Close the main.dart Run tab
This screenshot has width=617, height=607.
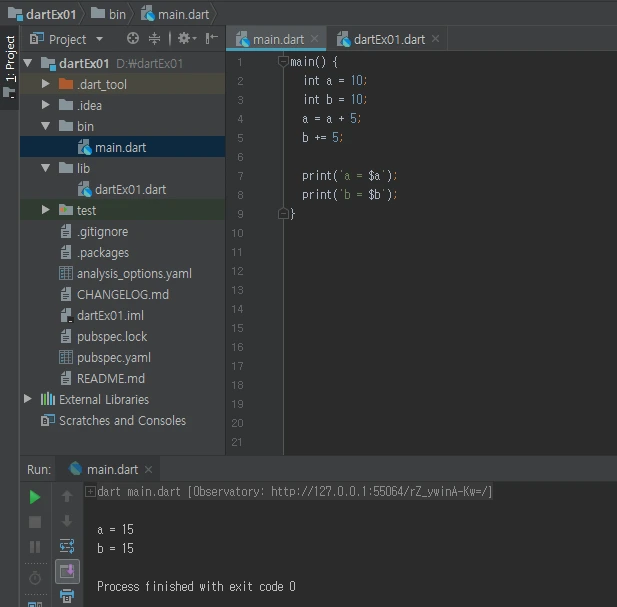148,469
